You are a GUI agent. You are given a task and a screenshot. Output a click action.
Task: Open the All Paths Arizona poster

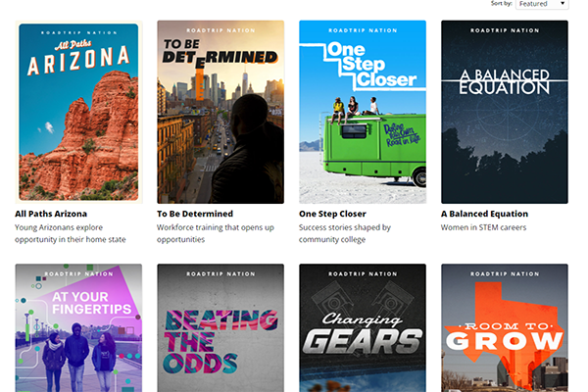(x=78, y=111)
